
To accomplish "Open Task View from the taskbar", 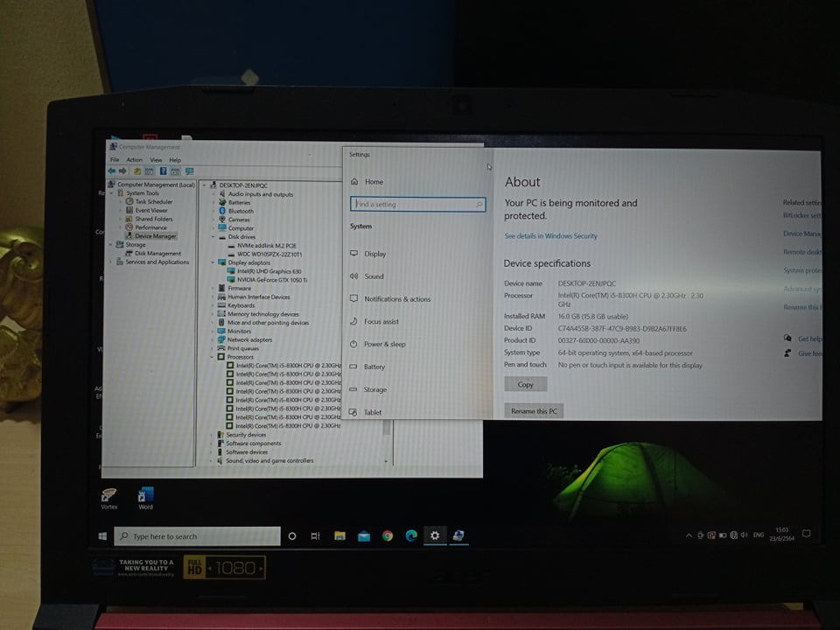I will [x=316, y=535].
